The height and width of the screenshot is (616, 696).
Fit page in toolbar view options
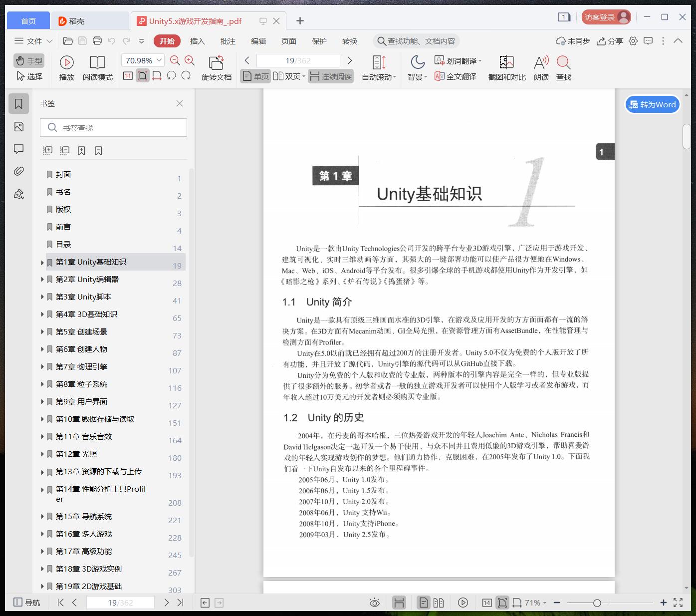[x=143, y=76]
